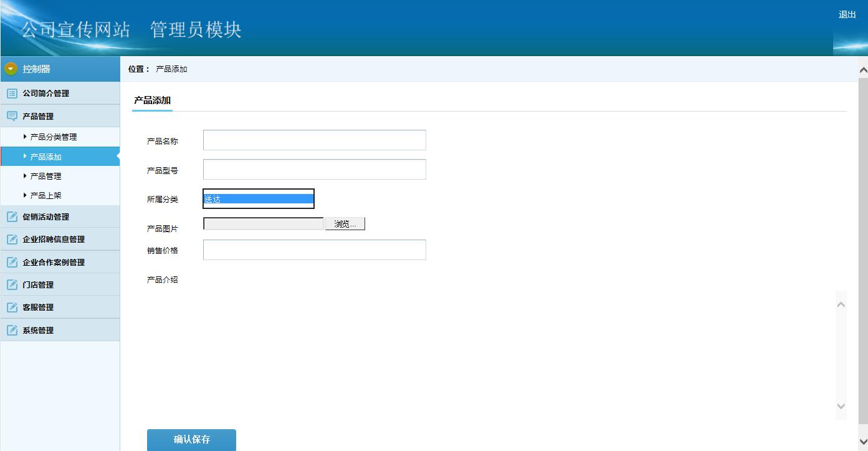Image resolution: width=868 pixels, height=451 pixels.
Task: Select the 产品添加 submenu item
Action: [x=60, y=157]
